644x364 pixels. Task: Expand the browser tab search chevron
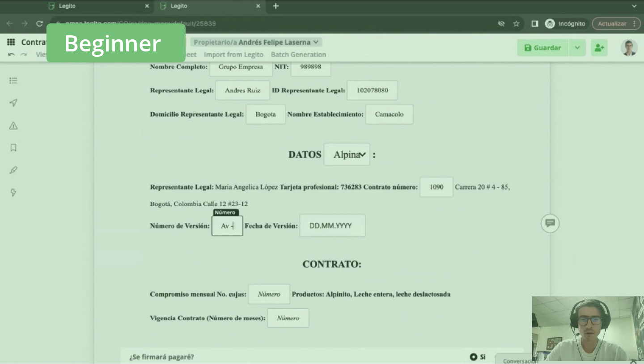tap(634, 6)
